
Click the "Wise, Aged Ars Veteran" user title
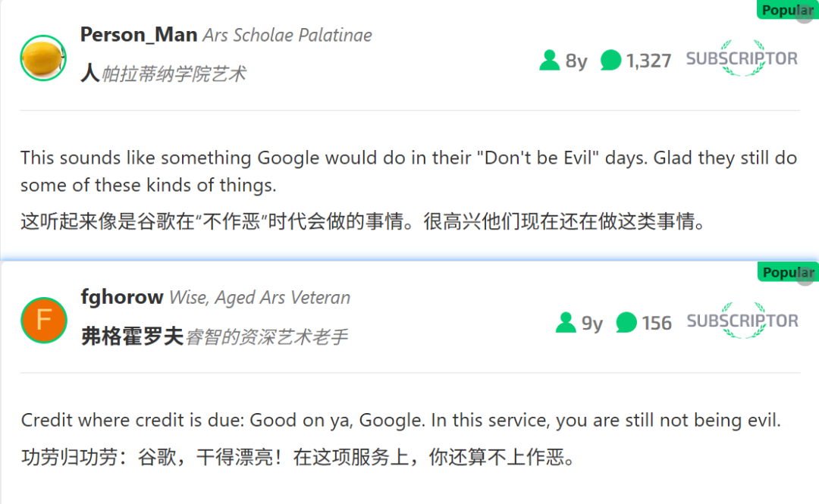(259, 298)
